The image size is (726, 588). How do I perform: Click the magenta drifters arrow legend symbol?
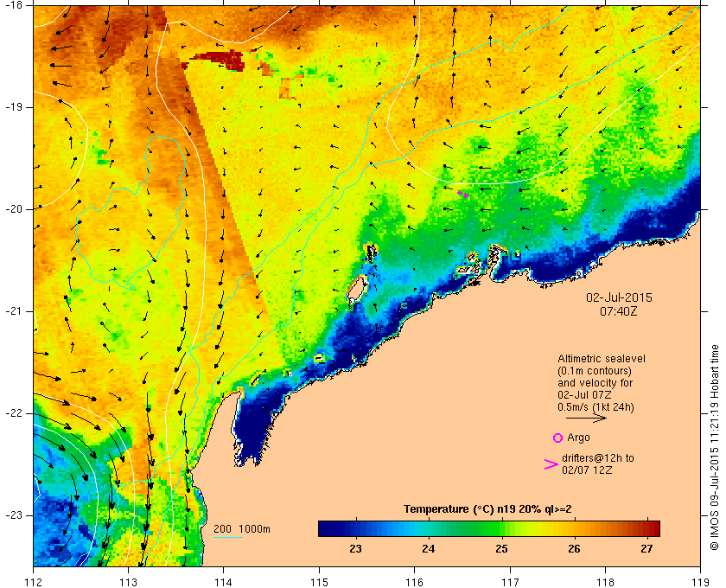click(551, 464)
